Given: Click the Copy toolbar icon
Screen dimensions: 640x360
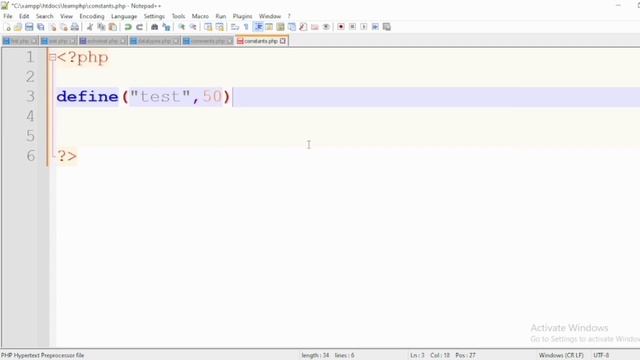Looking at the screenshot, I should click(101, 27).
